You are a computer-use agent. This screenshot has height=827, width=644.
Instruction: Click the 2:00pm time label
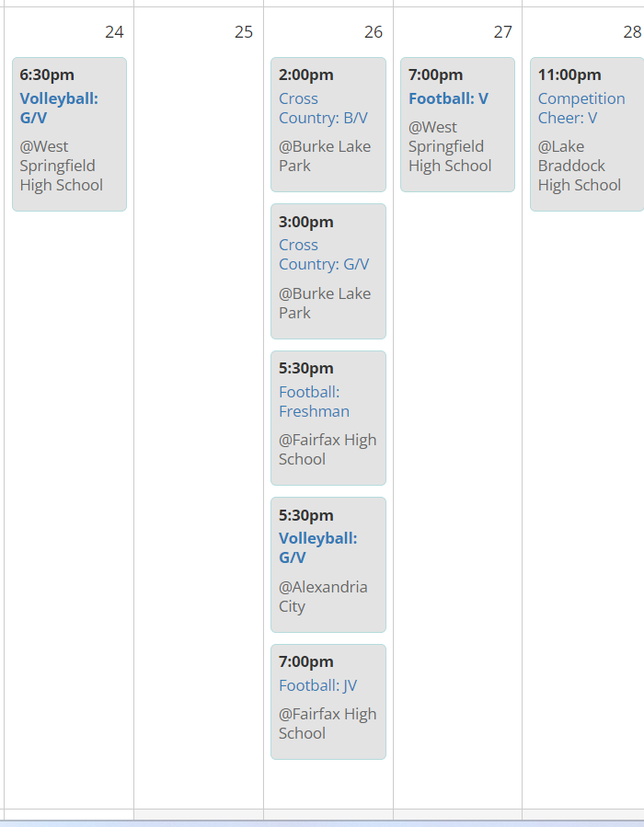[x=306, y=75]
